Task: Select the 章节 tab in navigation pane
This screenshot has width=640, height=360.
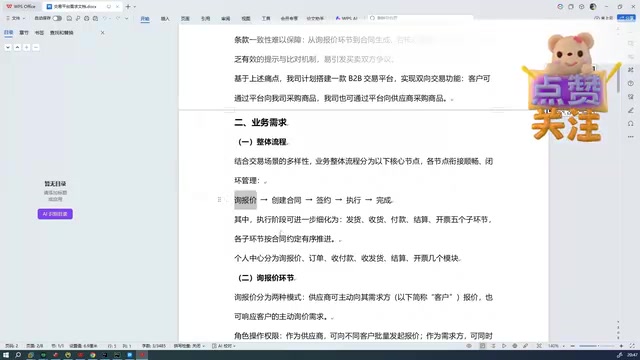Action: click(x=24, y=33)
